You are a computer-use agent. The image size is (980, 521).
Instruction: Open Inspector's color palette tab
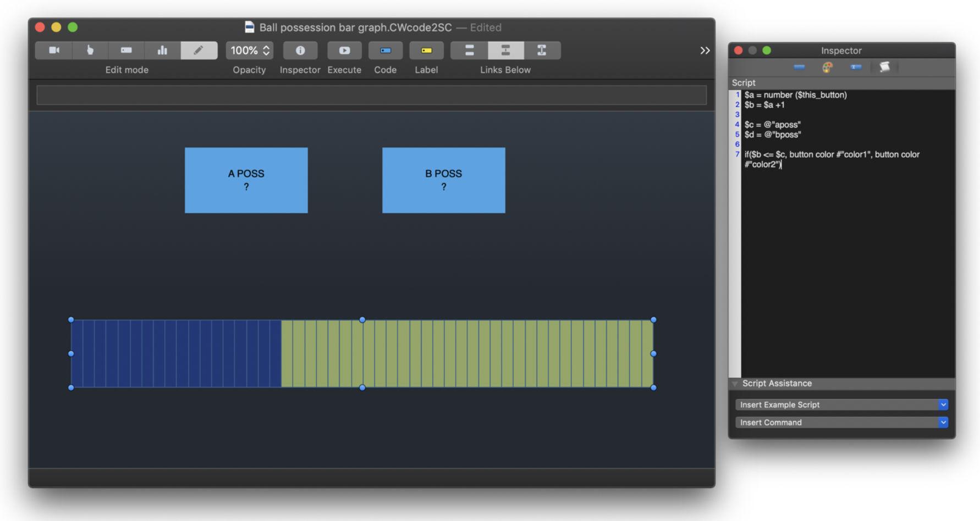pos(827,67)
